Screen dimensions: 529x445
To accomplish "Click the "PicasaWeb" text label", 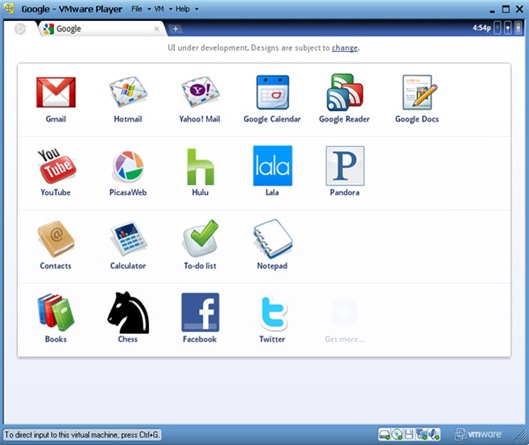I will tap(128, 192).
